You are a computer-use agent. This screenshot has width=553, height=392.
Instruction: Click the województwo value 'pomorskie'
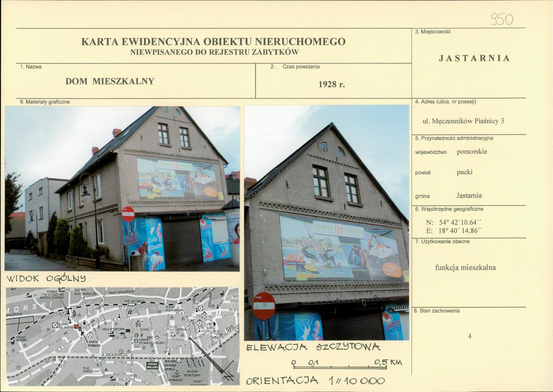pos(471,152)
